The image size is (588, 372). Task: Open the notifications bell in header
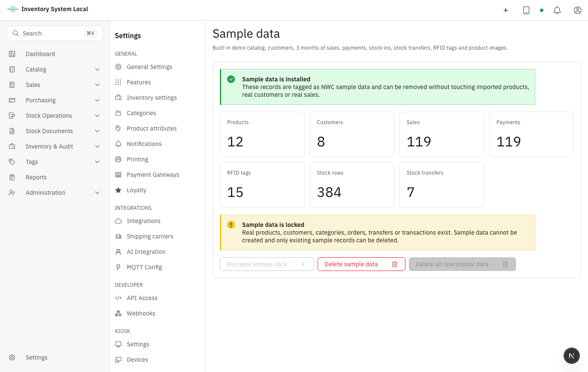tap(557, 10)
